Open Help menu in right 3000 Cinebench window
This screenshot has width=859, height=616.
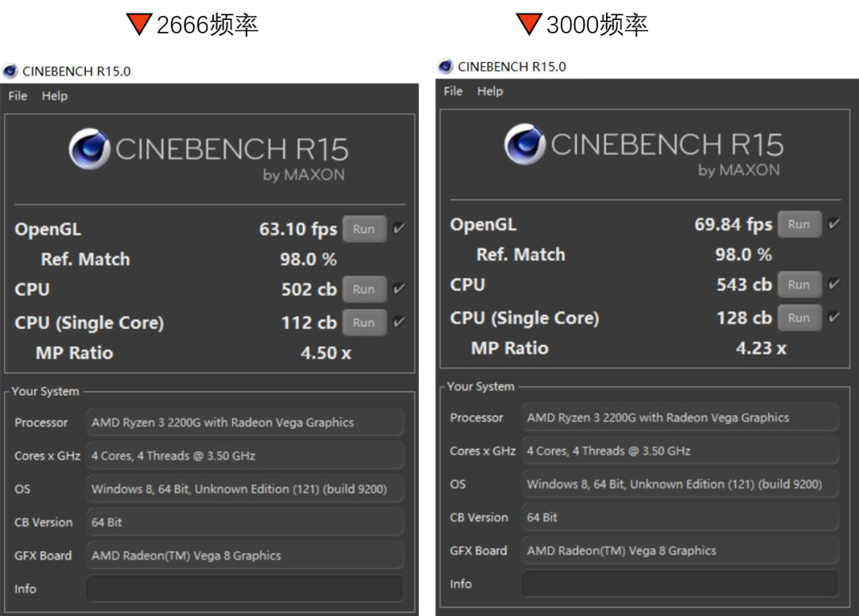(490, 91)
